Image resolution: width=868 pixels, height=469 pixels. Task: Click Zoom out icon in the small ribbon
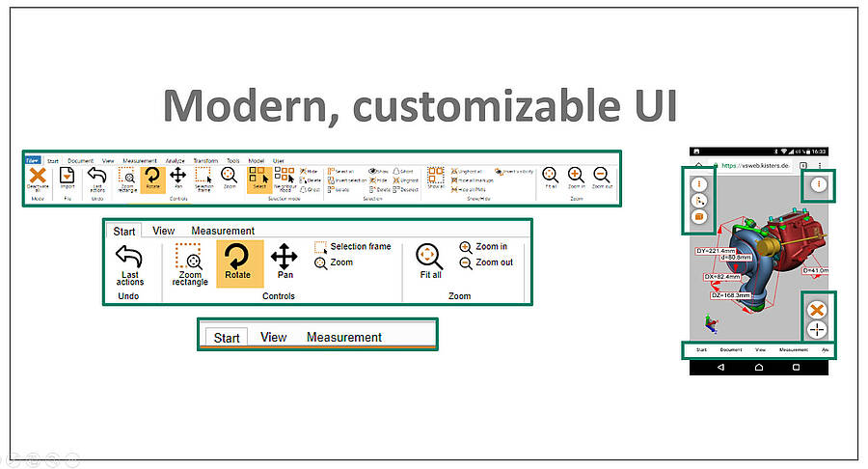point(601,176)
